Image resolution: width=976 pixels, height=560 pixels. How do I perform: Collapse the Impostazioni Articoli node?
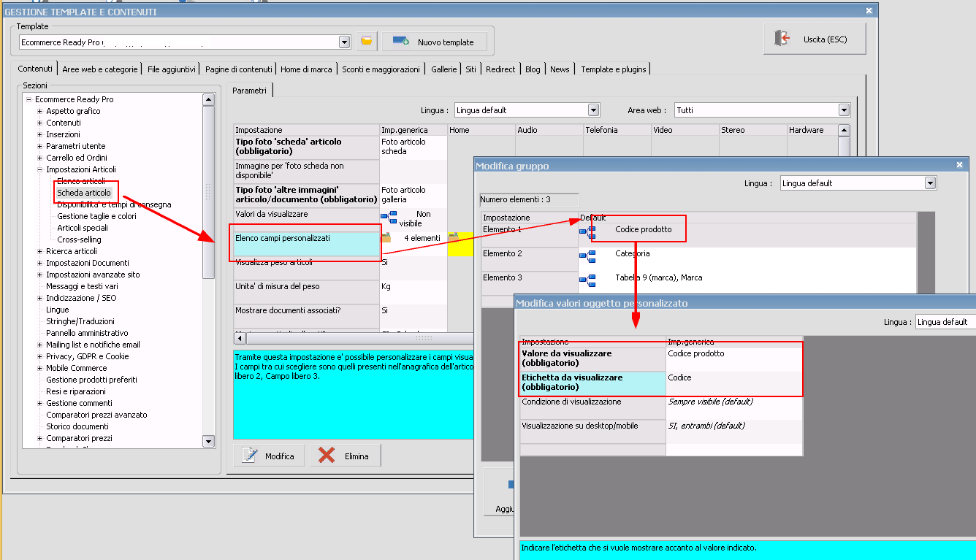tap(40, 169)
